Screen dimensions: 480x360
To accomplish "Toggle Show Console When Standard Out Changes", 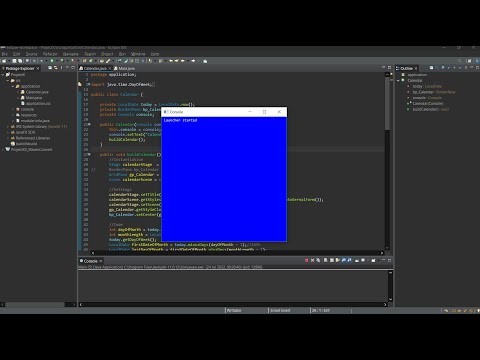I will tap(343, 260).
